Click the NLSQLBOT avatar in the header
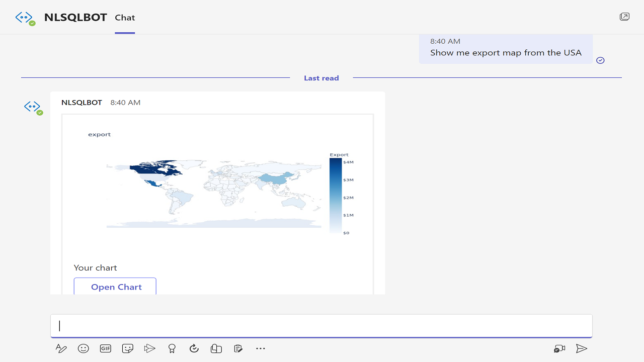This screenshot has width=644, height=362. pos(25,18)
